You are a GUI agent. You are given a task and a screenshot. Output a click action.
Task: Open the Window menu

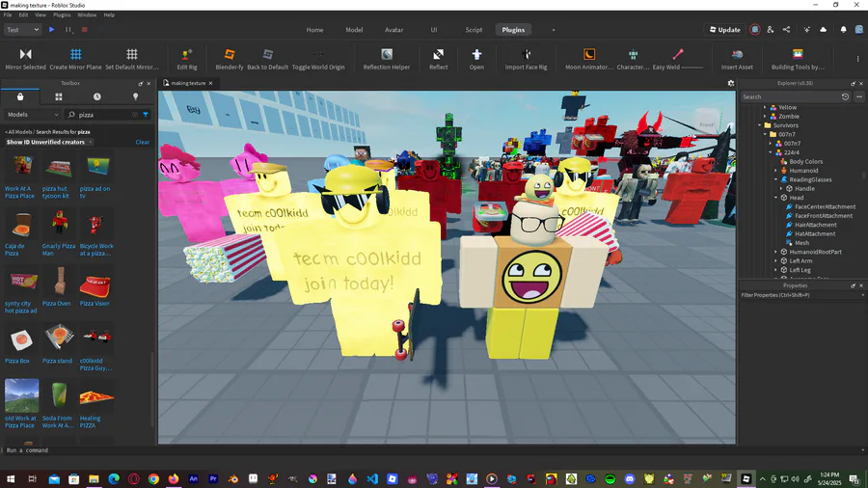(87, 14)
